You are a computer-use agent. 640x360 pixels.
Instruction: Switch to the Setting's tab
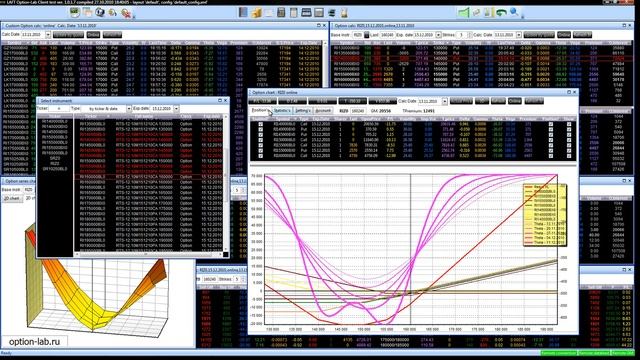[x=303, y=111]
